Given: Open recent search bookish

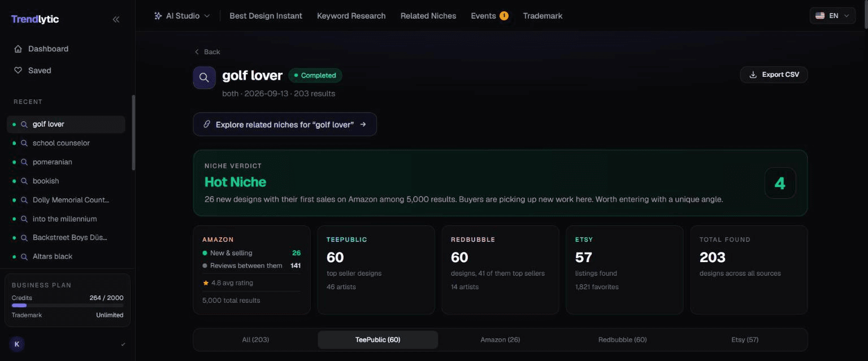Looking at the screenshot, I should point(66,181).
